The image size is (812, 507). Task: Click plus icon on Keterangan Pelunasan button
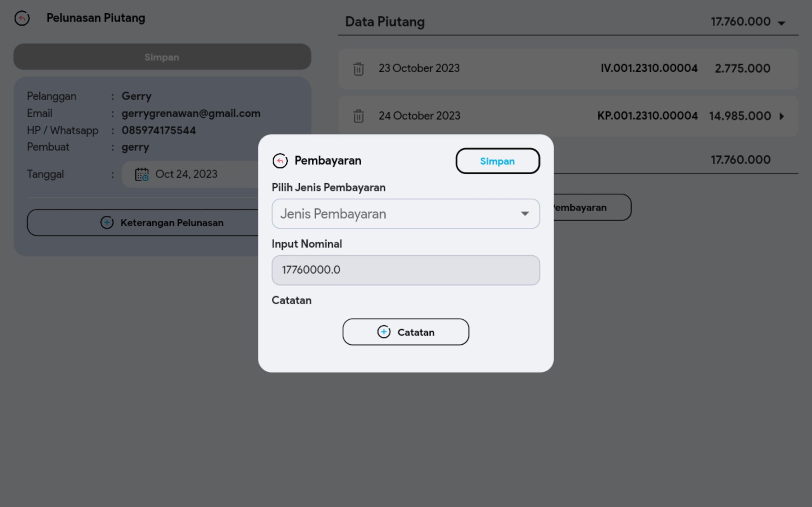point(107,223)
